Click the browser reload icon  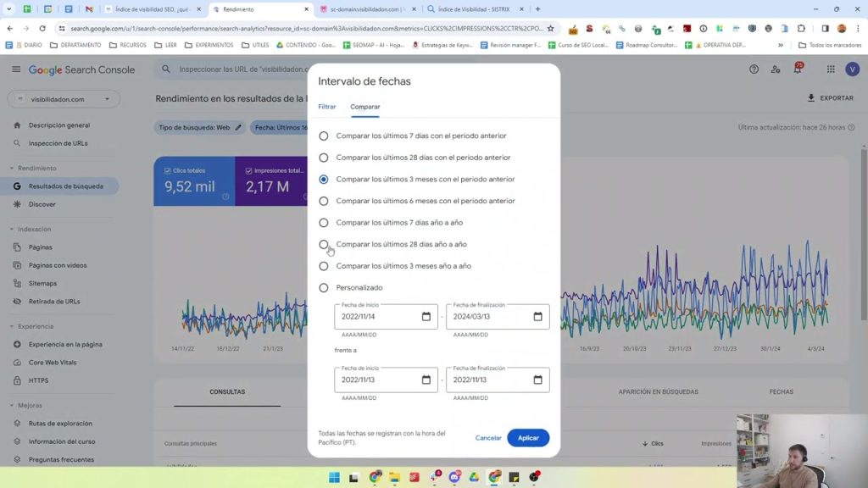tap(42, 28)
